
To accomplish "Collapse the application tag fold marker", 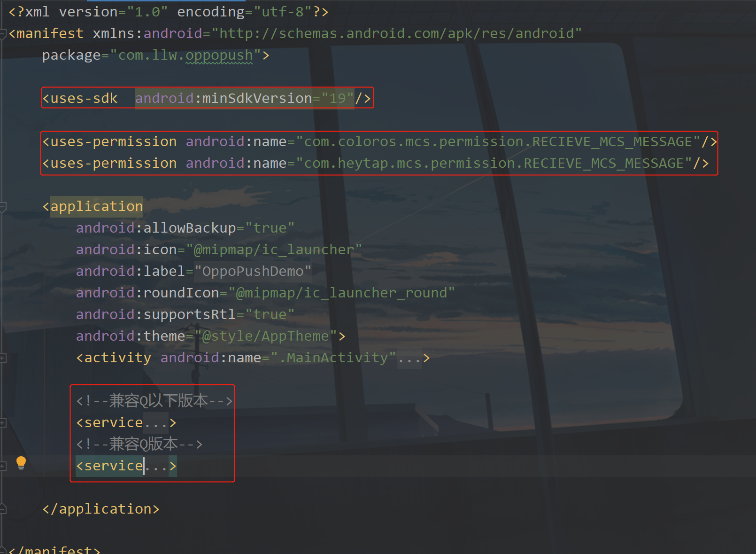I will coord(2,207).
